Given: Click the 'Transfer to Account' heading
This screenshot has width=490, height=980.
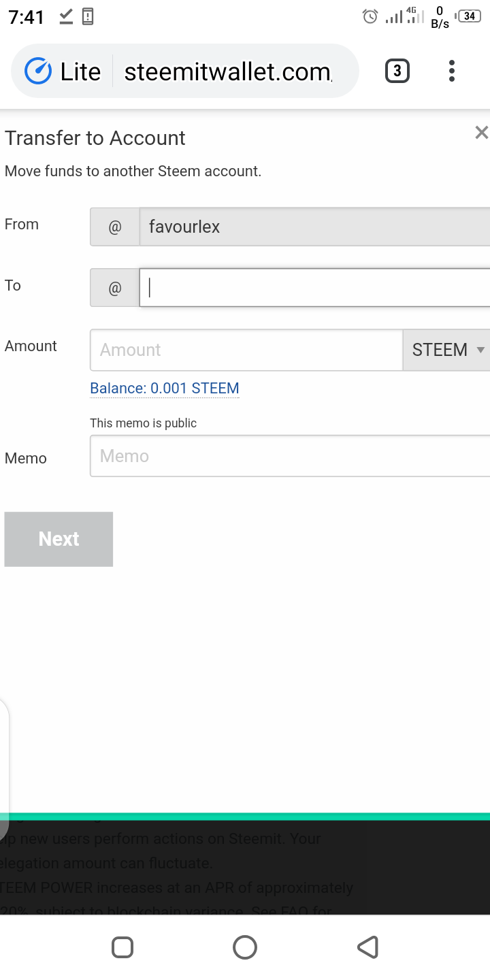Looking at the screenshot, I should [x=95, y=138].
